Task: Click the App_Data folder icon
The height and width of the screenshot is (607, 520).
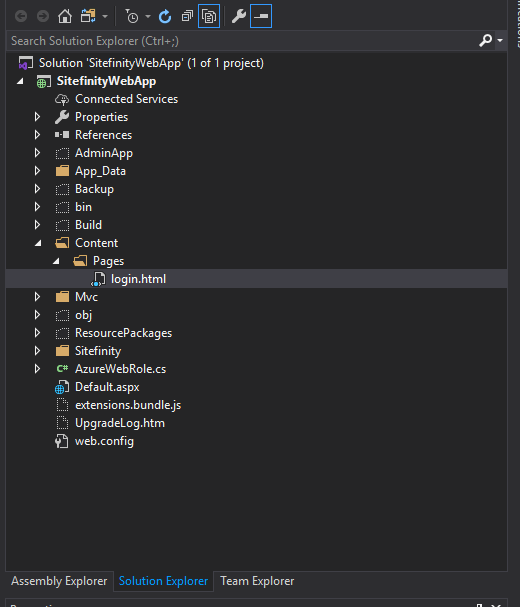Action: point(62,171)
